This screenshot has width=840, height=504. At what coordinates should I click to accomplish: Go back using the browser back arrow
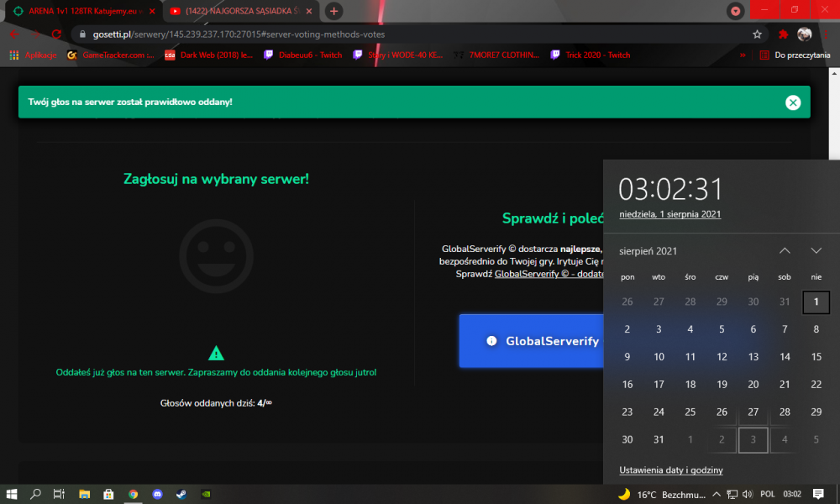[x=14, y=34]
